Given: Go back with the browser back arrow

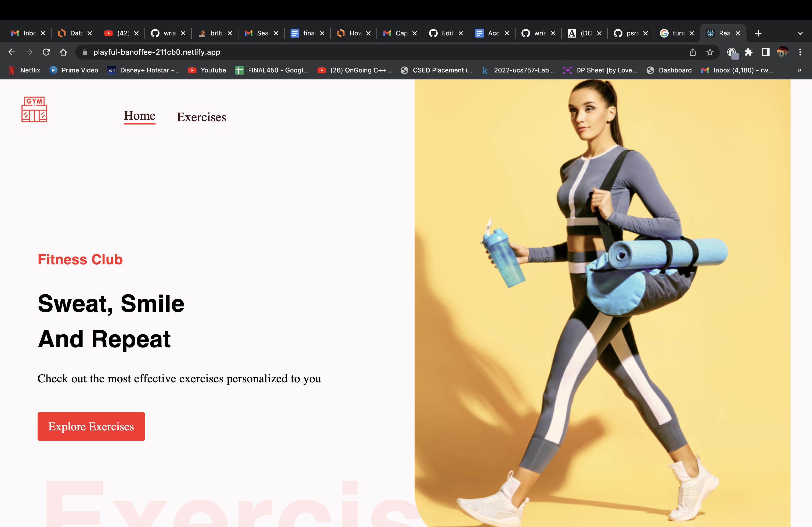Looking at the screenshot, I should pyautogui.click(x=12, y=52).
